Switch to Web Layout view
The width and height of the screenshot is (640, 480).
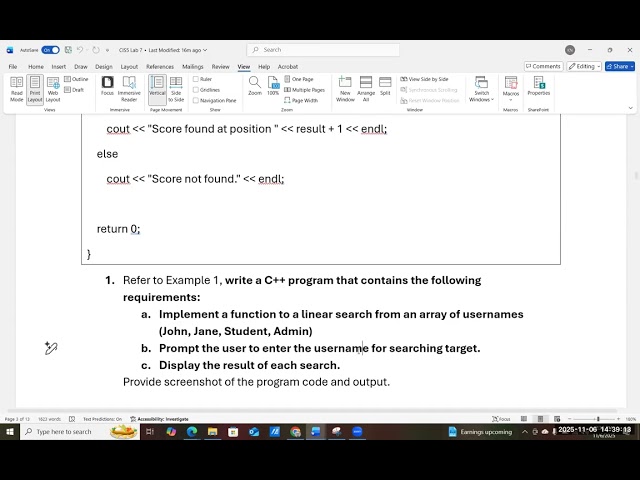tap(53, 89)
